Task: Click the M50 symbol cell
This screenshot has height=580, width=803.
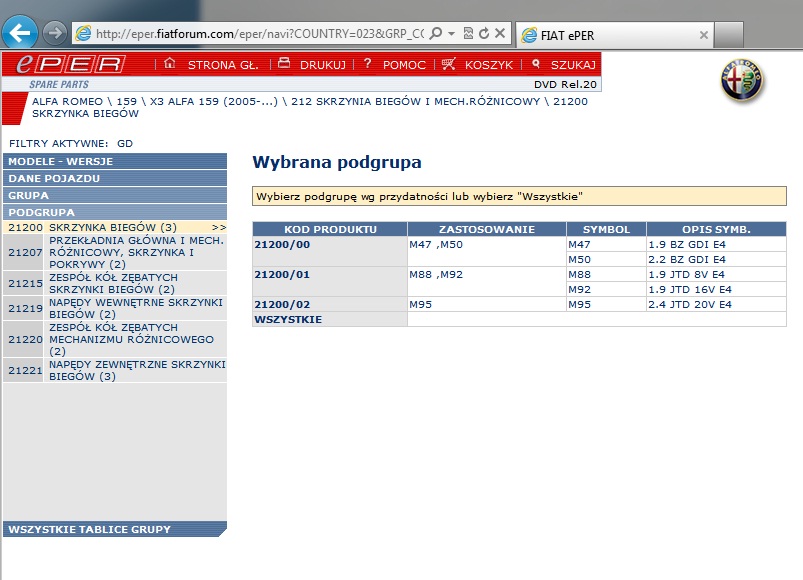Action: pos(606,260)
